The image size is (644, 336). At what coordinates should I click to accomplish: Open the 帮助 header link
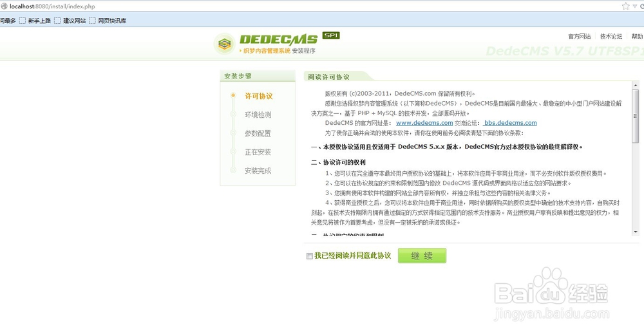pos(638,36)
